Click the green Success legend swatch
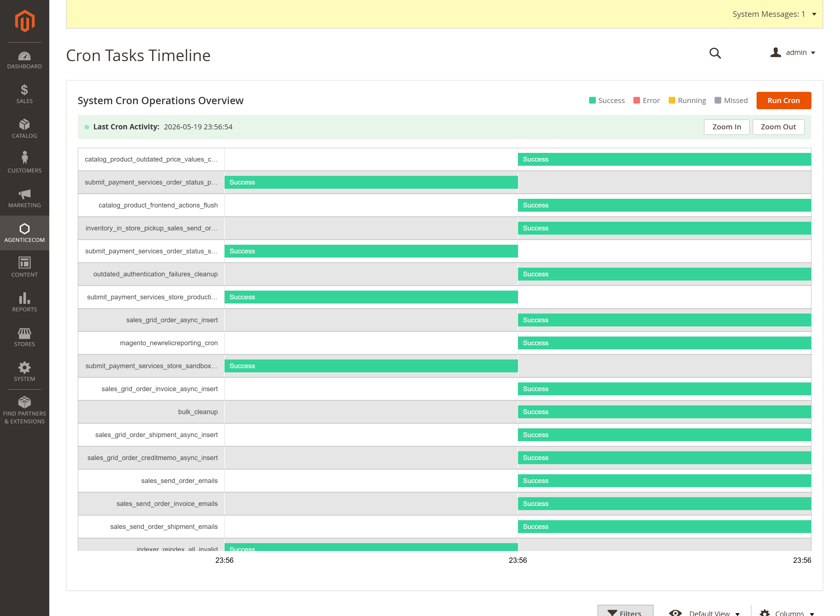The height and width of the screenshot is (616, 840). pyautogui.click(x=592, y=100)
